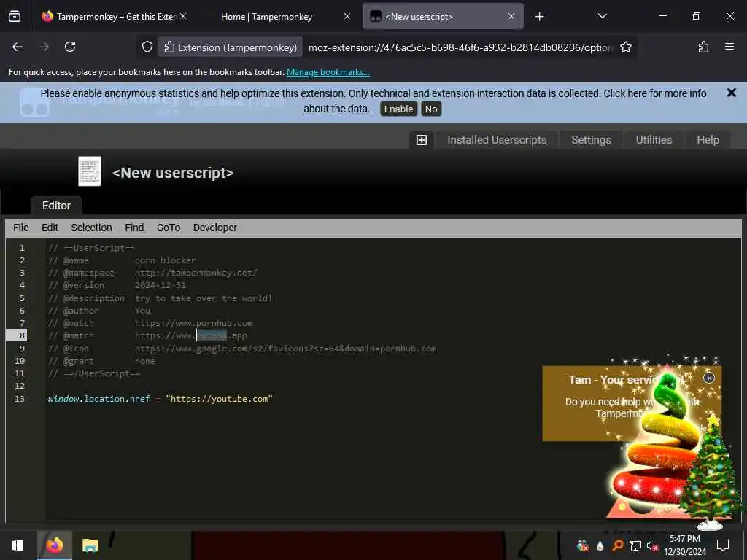Viewport: 747px width, 560px height.
Task: Click the new script plus tab
Action: [x=422, y=140]
